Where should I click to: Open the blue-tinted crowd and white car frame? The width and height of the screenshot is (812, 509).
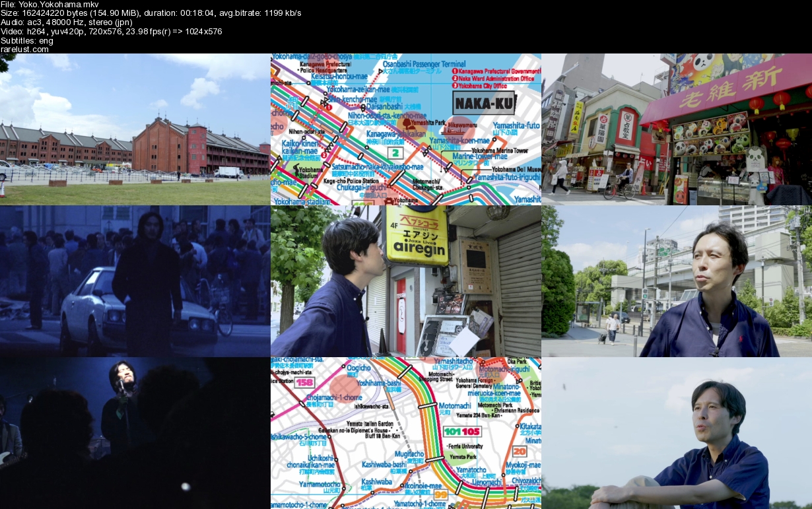[135, 281]
